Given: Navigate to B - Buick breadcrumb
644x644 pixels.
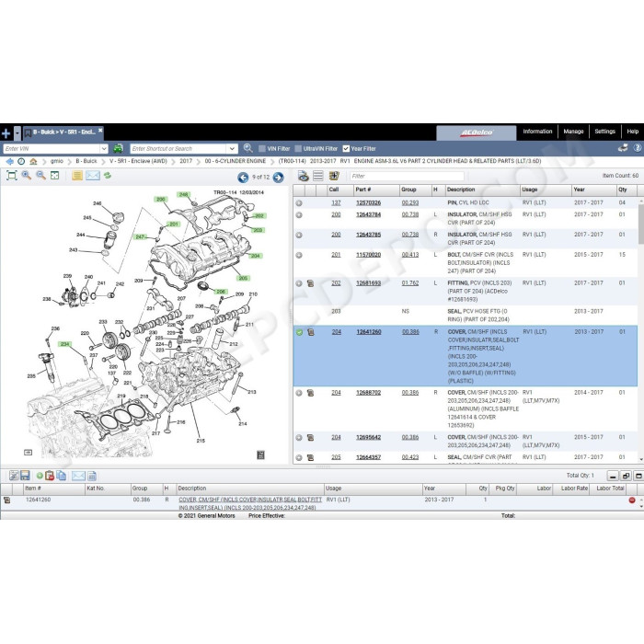Looking at the screenshot, I should pos(86,161).
